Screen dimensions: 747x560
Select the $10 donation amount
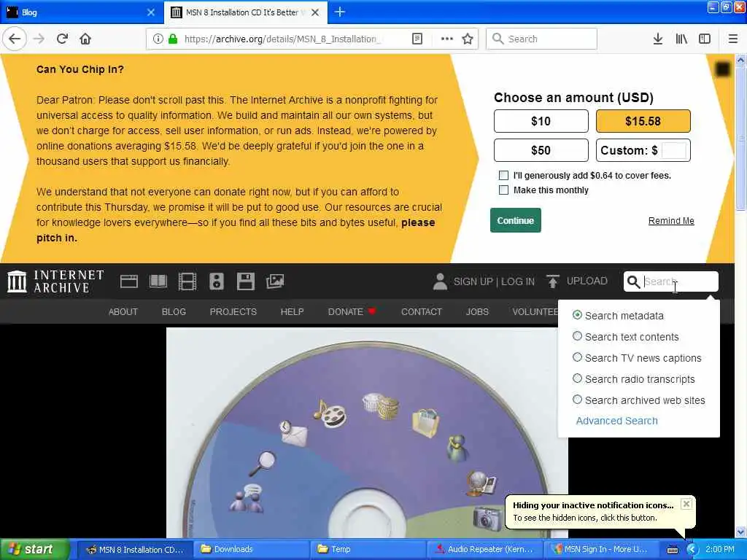[541, 121]
